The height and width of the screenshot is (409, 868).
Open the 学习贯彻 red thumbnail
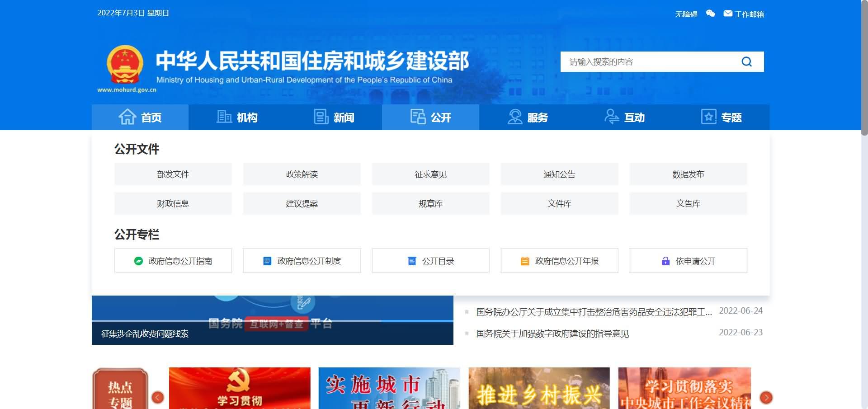(x=240, y=388)
